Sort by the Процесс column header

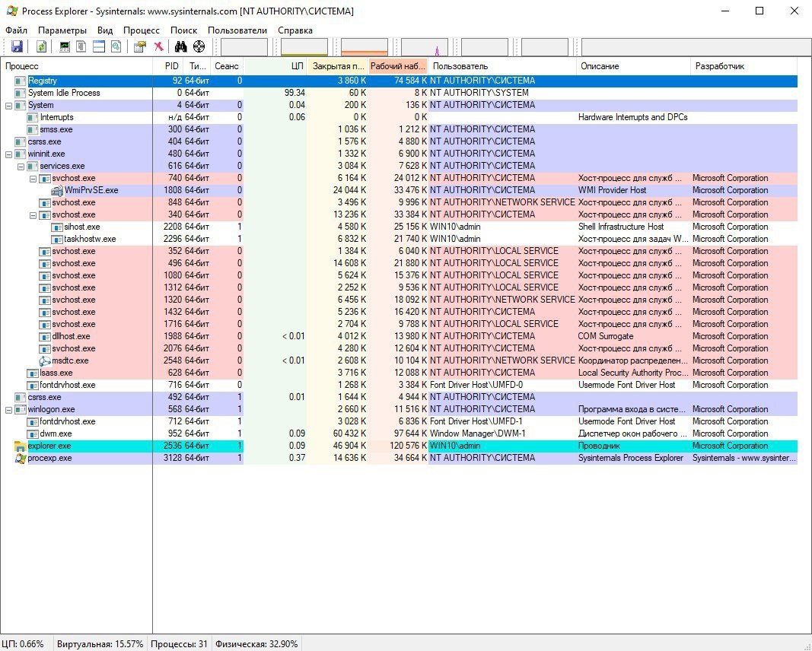pos(77,65)
